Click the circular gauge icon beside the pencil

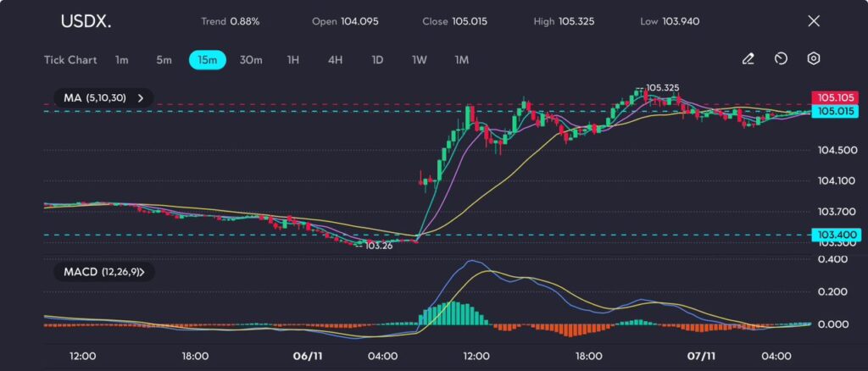(781, 59)
